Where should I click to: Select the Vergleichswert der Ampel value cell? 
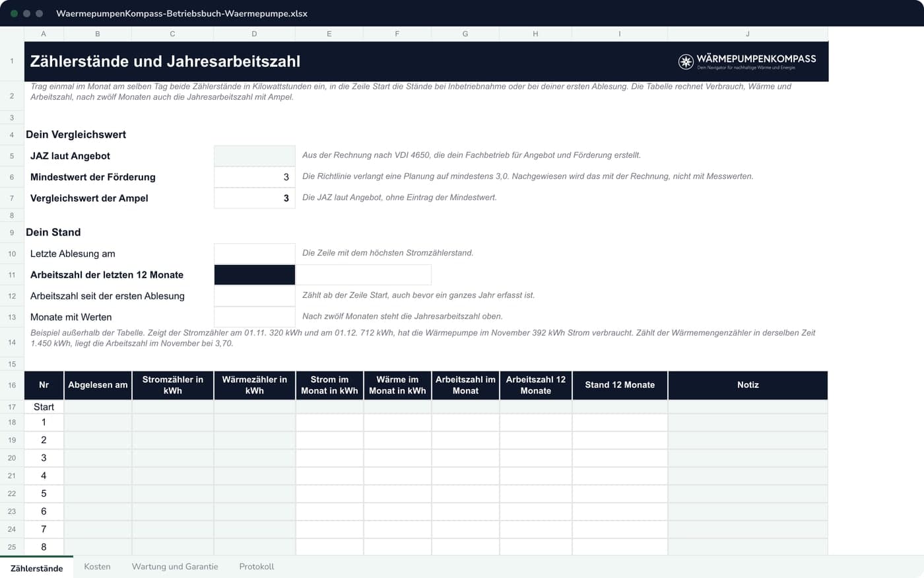pyautogui.click(x=255, y=198)
